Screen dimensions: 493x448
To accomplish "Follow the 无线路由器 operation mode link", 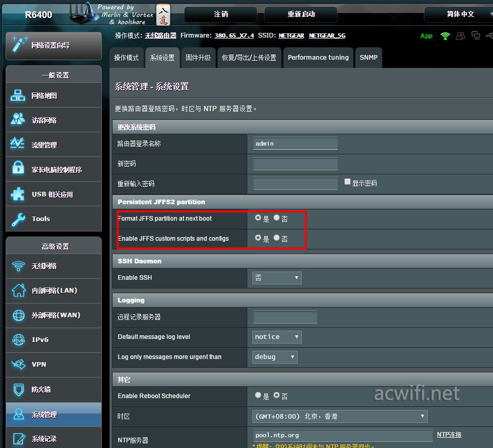I will (161, 35).
